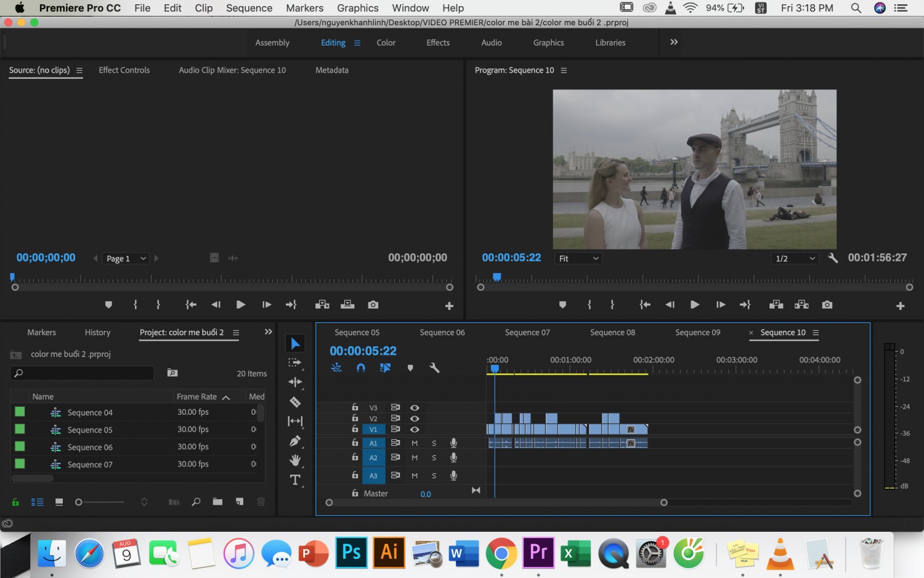Switch to Color workspace
This screenshot has height=578, width=924.
click(x=386, y=43)
